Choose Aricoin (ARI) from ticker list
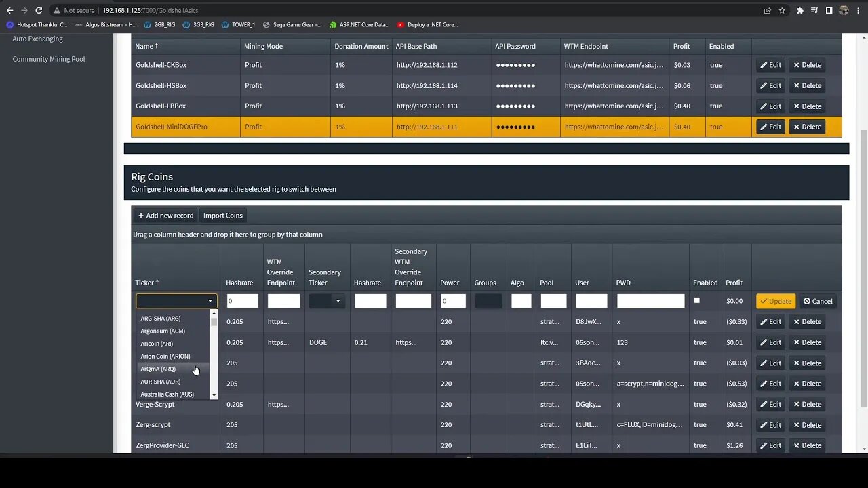 point(174,344)
